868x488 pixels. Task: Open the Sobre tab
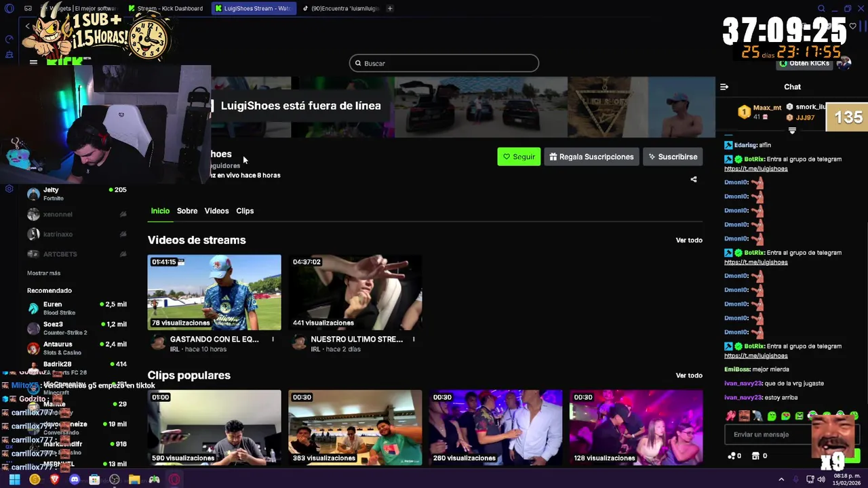point(187,211)
